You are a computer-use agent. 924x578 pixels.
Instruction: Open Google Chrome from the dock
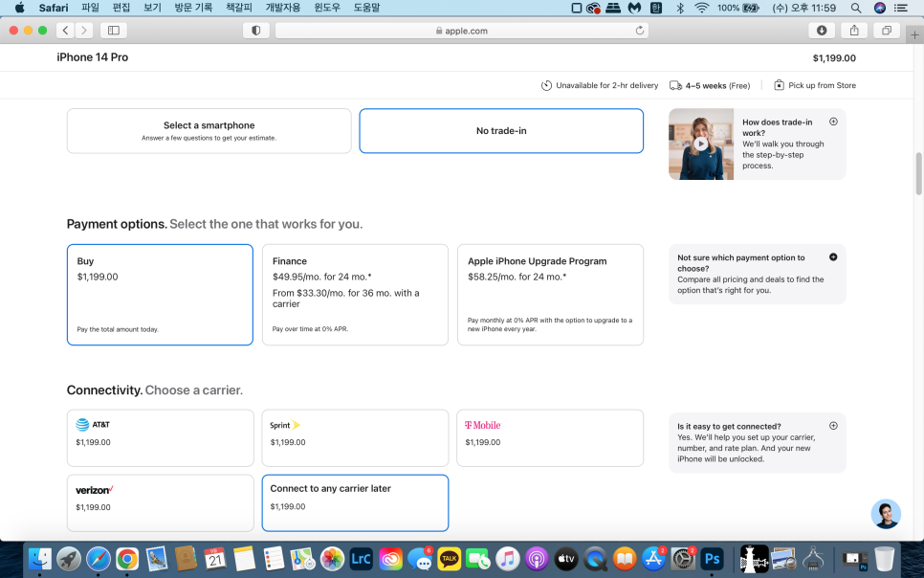(x=127, y=559)
